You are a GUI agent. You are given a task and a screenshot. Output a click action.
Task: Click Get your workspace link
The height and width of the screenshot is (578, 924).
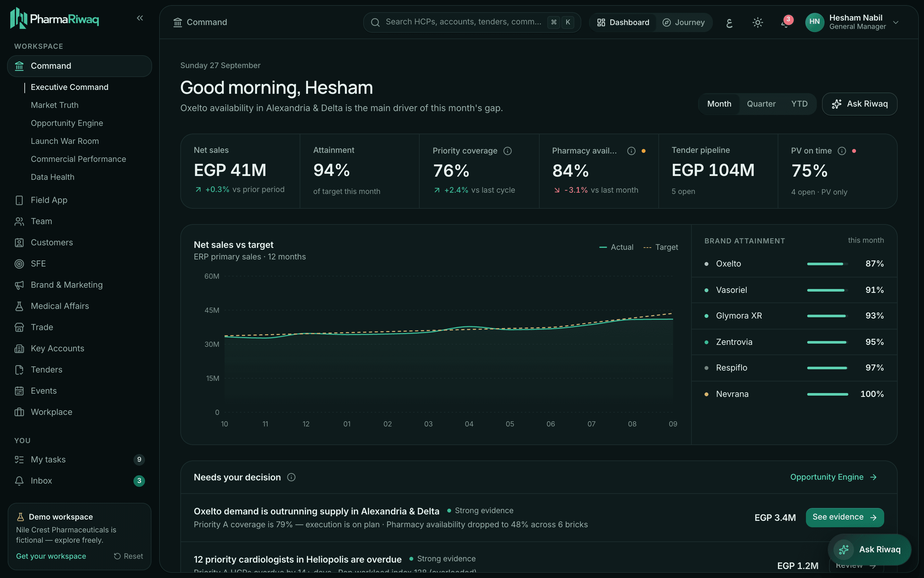(51, 556)
